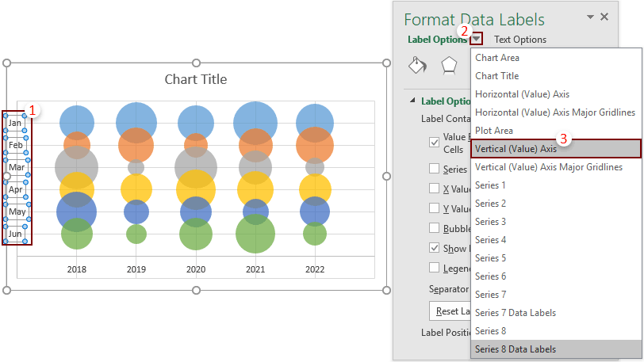Select Chart Area from the list

tap(556, 58)
